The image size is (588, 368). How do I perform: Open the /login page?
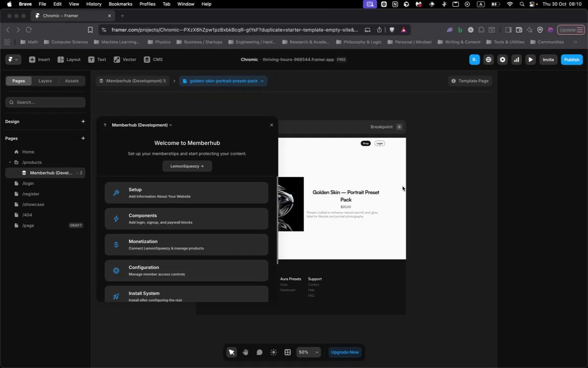45,183
